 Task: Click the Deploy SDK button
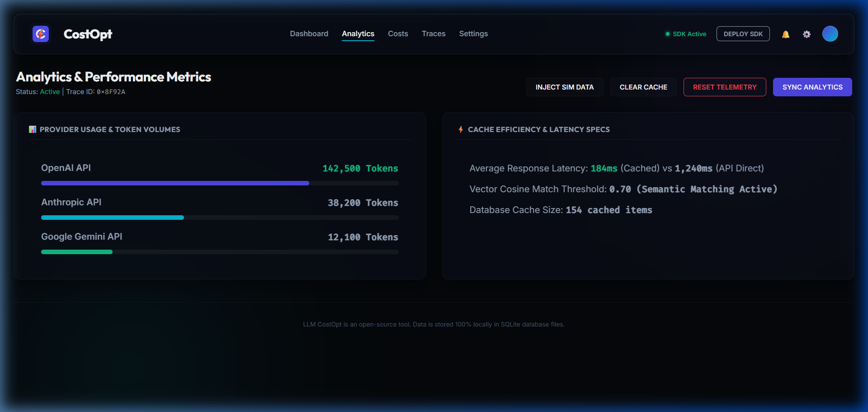(x=743, y=34)
